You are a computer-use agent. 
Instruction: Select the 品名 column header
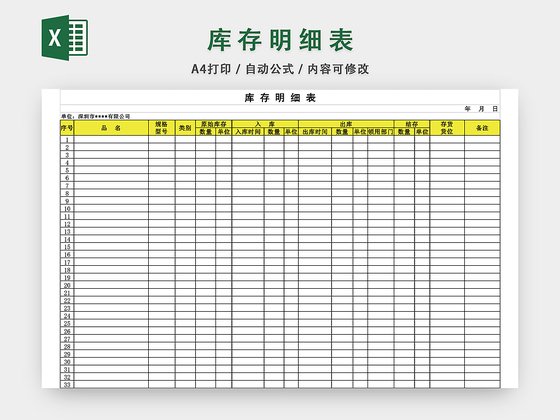coord(111,128)
